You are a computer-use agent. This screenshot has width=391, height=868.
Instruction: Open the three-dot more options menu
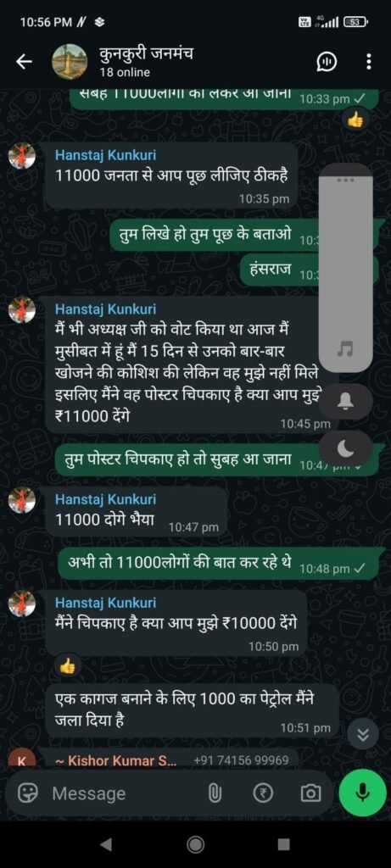coord(369,62)
